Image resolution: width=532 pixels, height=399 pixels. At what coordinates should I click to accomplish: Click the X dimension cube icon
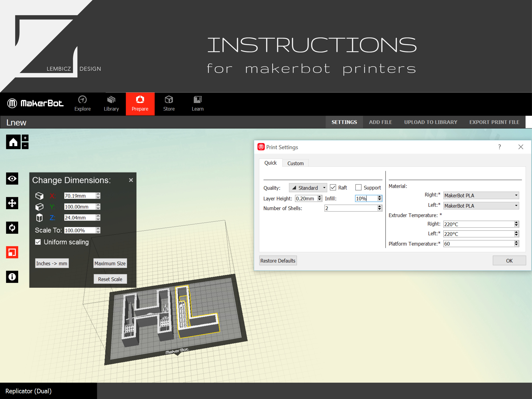40,196
